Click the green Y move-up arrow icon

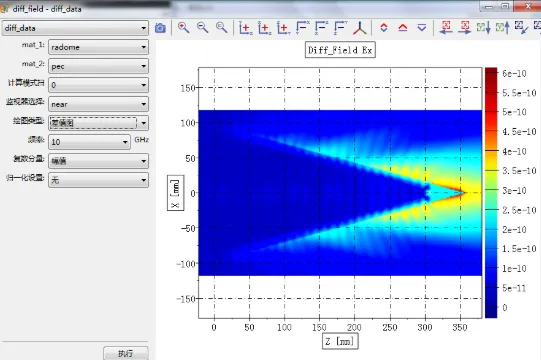tap(503, 28)
